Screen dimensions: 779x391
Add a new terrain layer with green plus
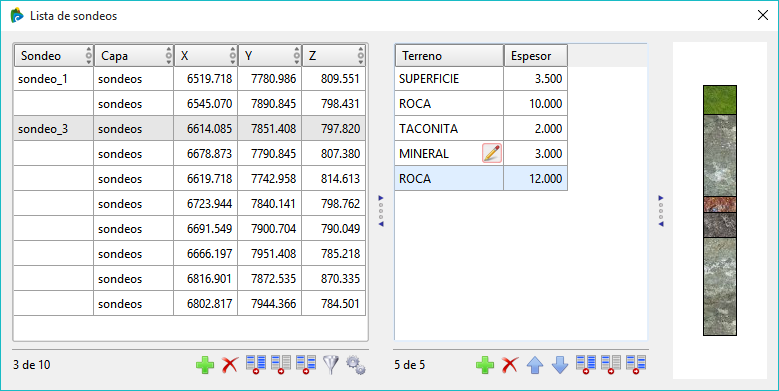click(x=485, y=365)
